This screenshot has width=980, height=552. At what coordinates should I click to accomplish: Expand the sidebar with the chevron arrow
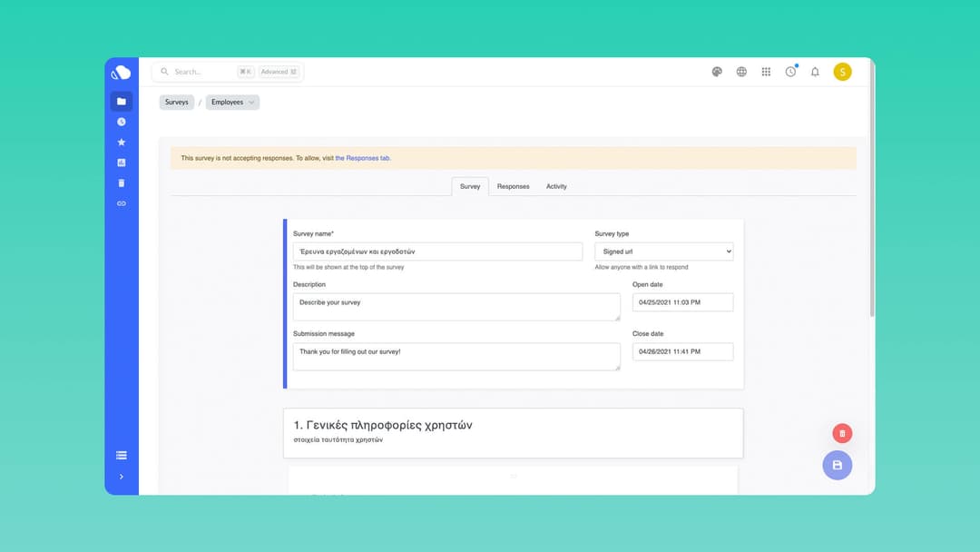pyautogui.click(x=122, y=477)
